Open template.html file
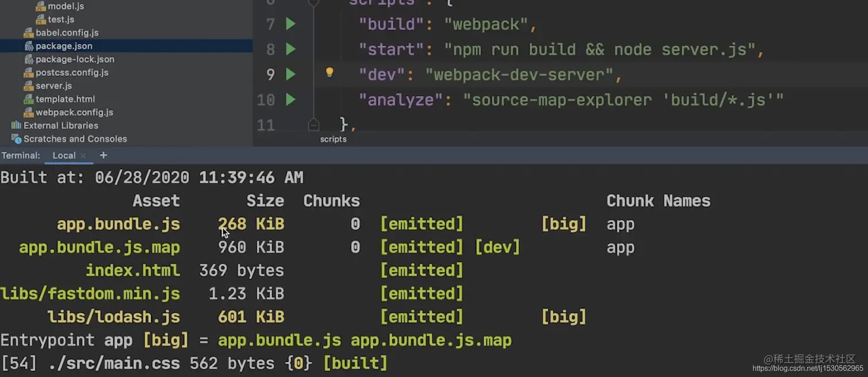868x377 pixels. 65,99
